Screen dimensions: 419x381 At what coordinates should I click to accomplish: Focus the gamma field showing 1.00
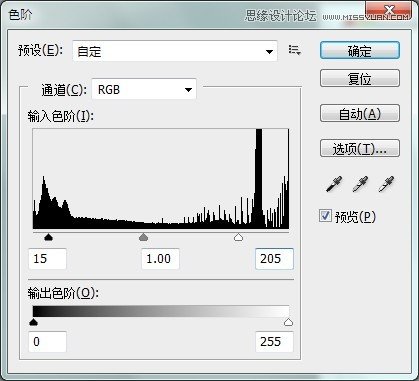(x=160, y=259)
